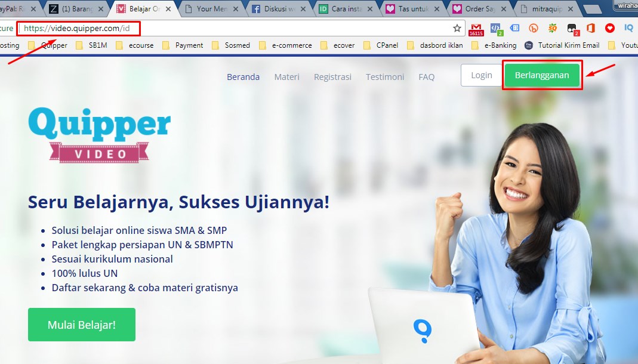The height and width of the screenshot is (364, 638).
Task: Click the text Solusi belajar online siswa SMA & SMP
Action: pyautogui.click(x=139, y=230)
